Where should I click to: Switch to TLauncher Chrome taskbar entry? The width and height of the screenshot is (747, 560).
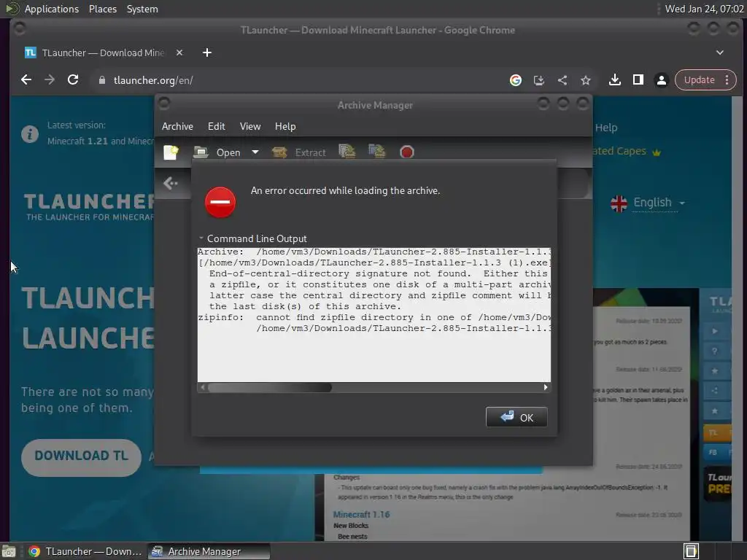86,551
